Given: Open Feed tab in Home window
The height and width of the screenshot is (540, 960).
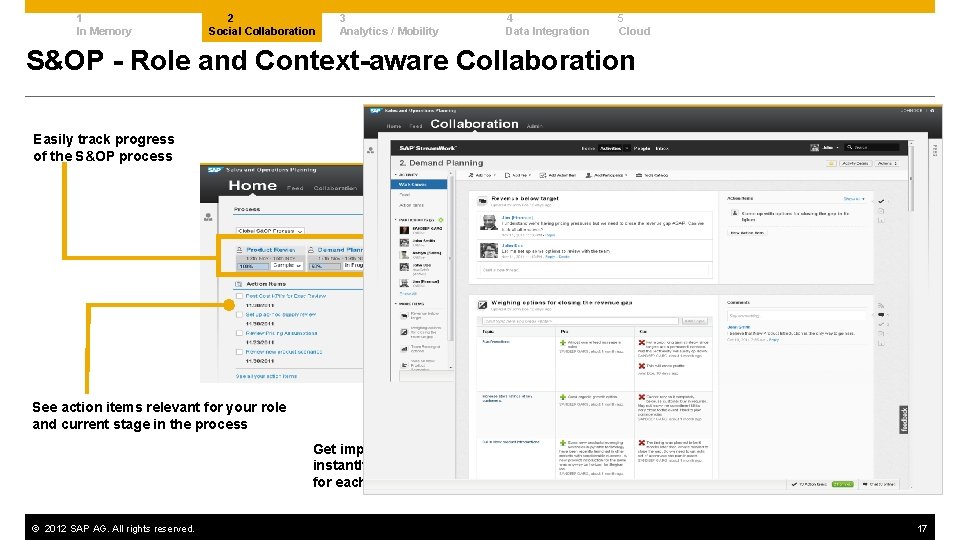Looking at the screenshot, I should (295, 188).
